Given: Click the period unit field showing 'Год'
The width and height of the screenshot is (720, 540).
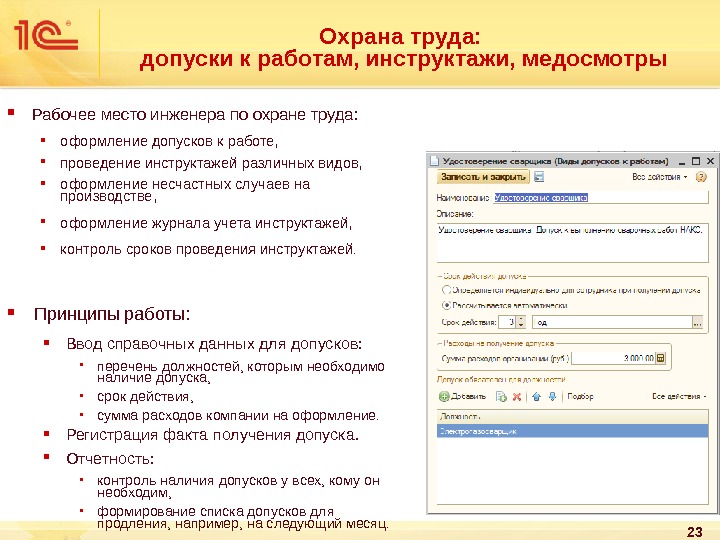Looking at the screenshot, I should coord(612,322).
